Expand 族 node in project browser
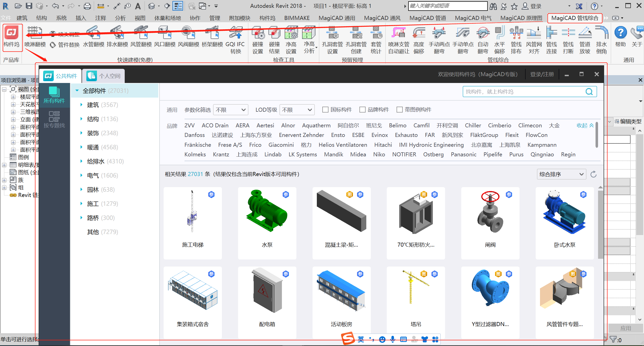The width and height of the screenshot is (644, 346). coord(4,180)
